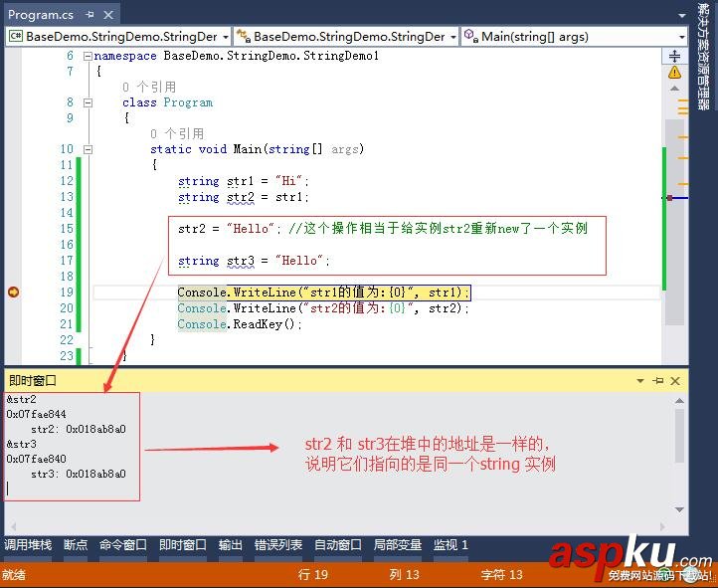Click the editor split window handle icon

[674, 56]
